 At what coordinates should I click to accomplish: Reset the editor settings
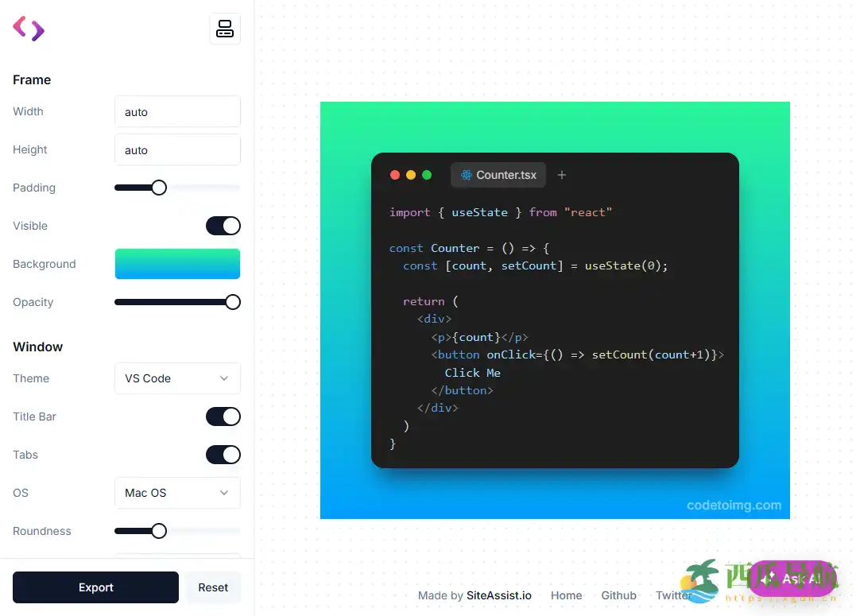click(x=213, y=587)
